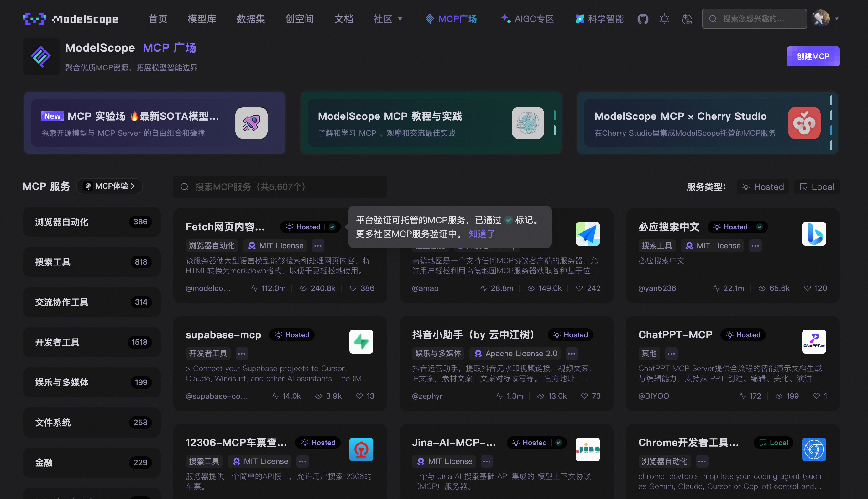
Task: Select third carousel indicator bar
Action: coord(831,130)
